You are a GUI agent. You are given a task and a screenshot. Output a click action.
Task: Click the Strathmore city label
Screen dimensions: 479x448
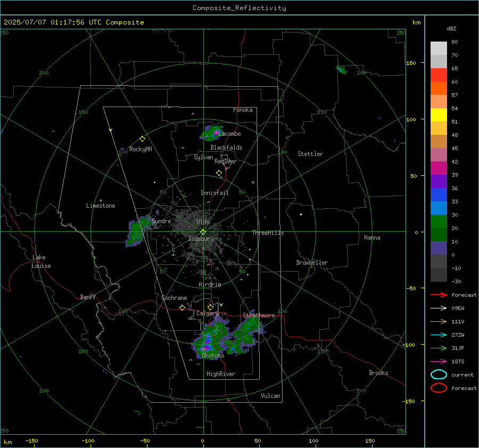(x=259, y=315)
